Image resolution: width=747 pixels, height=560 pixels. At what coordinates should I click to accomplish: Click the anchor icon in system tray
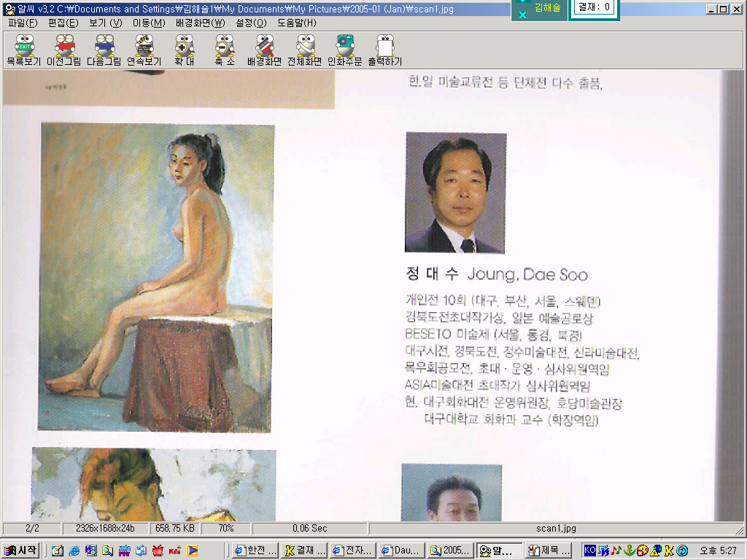(630, 551)
